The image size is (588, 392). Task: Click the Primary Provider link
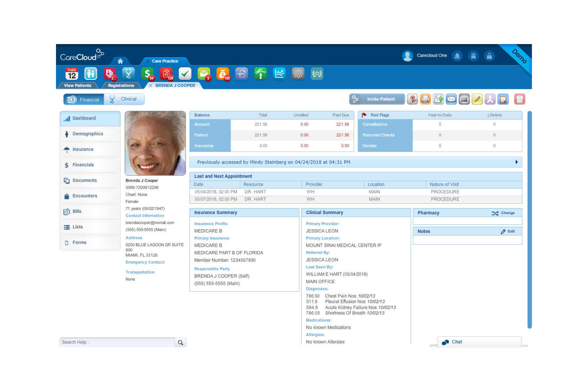pyautogui.click(x=323, y=224)
